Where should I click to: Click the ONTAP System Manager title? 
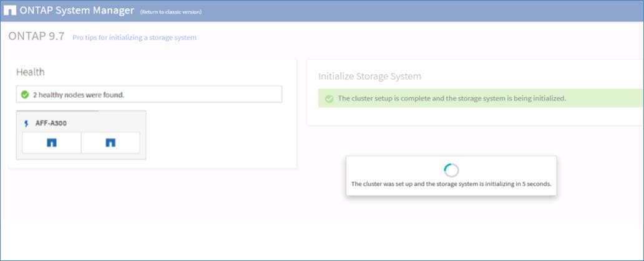point(77,11)
